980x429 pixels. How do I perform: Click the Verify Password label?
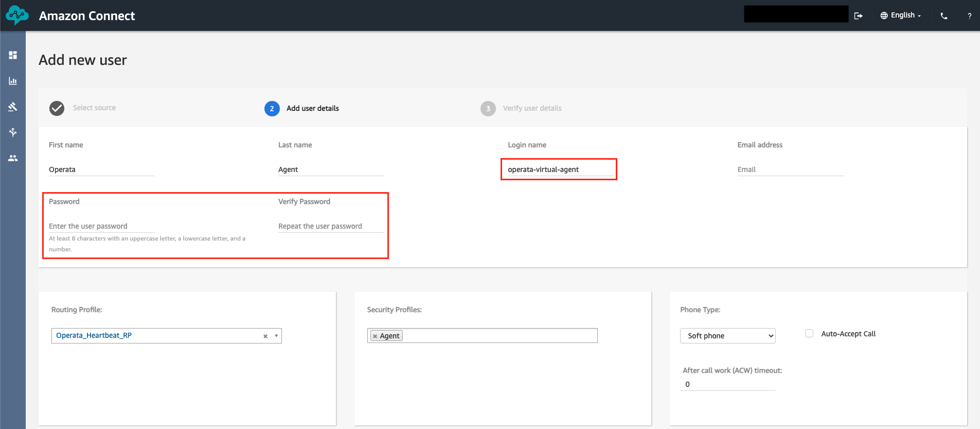pyautogui.click(x=304, y=201)
